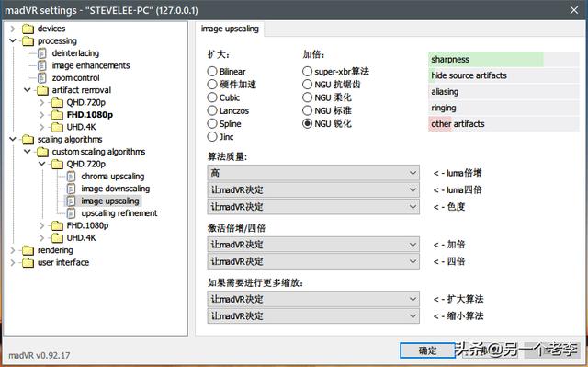588x367 pixels.
Task: Expand the user interface node
Action: [x=13, y=263]
